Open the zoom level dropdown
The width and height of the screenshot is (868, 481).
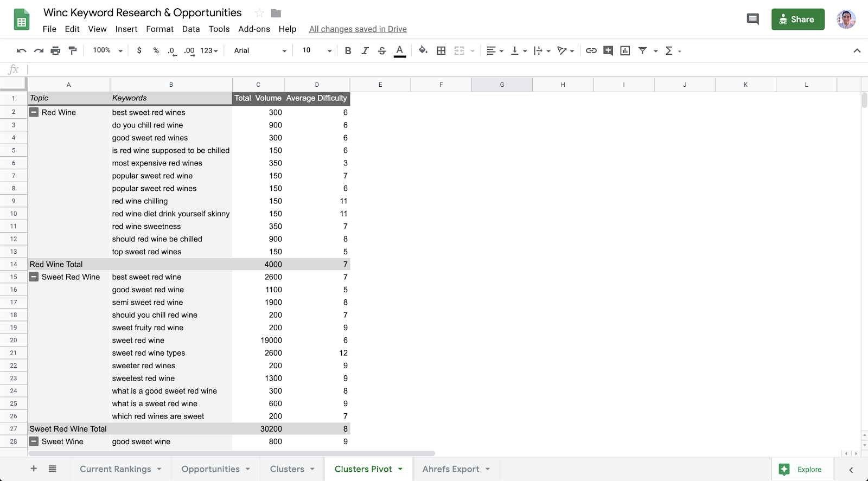click(108, 50)
